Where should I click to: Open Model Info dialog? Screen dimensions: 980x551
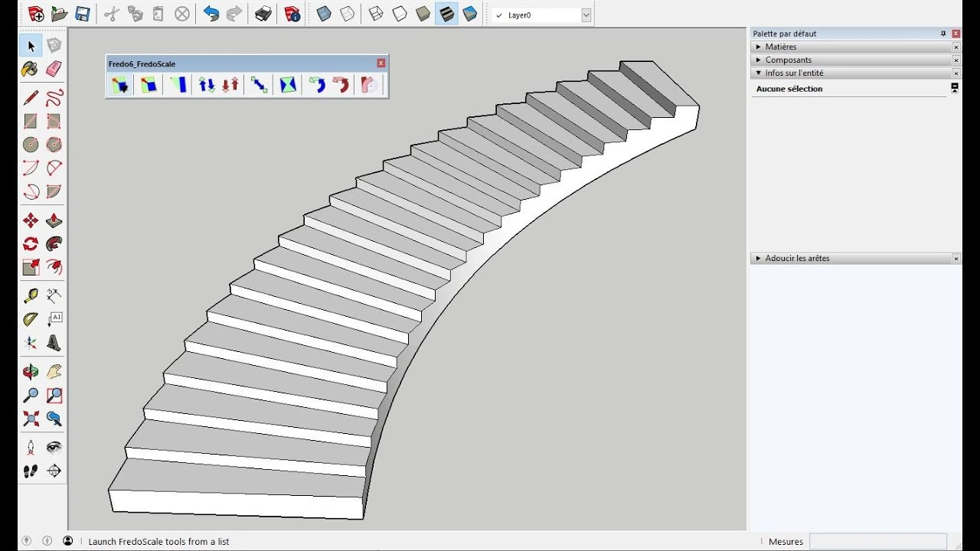292,14
